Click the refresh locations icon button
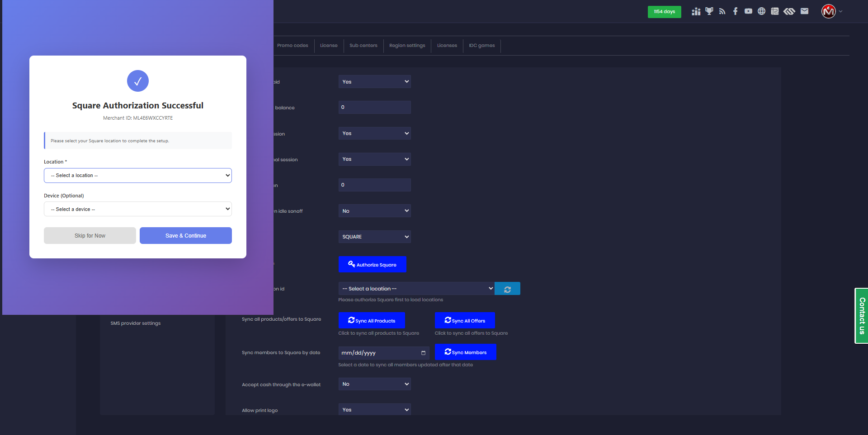Viewport: 868px width, 435px height. [x=508, y=289]
